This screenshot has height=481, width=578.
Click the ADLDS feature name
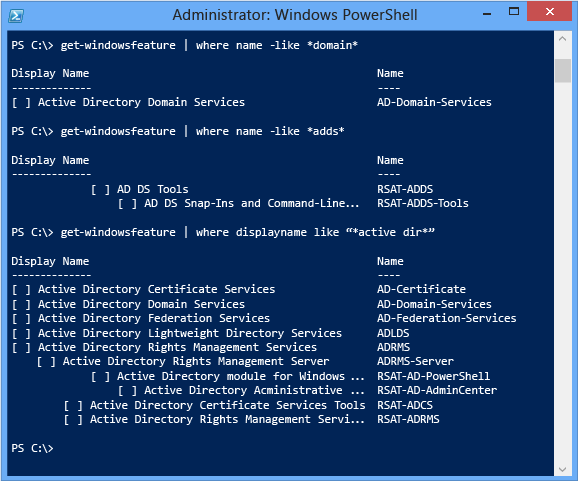tap(393, 333)
